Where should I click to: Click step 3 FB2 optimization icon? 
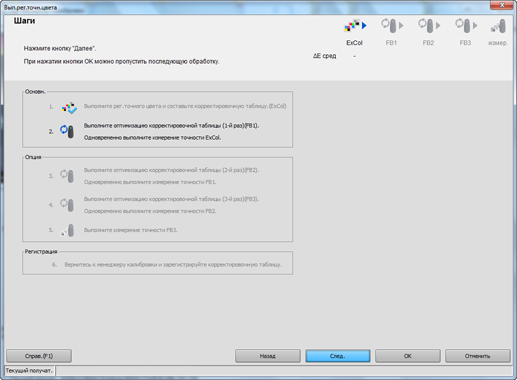(x=67, y=176)
